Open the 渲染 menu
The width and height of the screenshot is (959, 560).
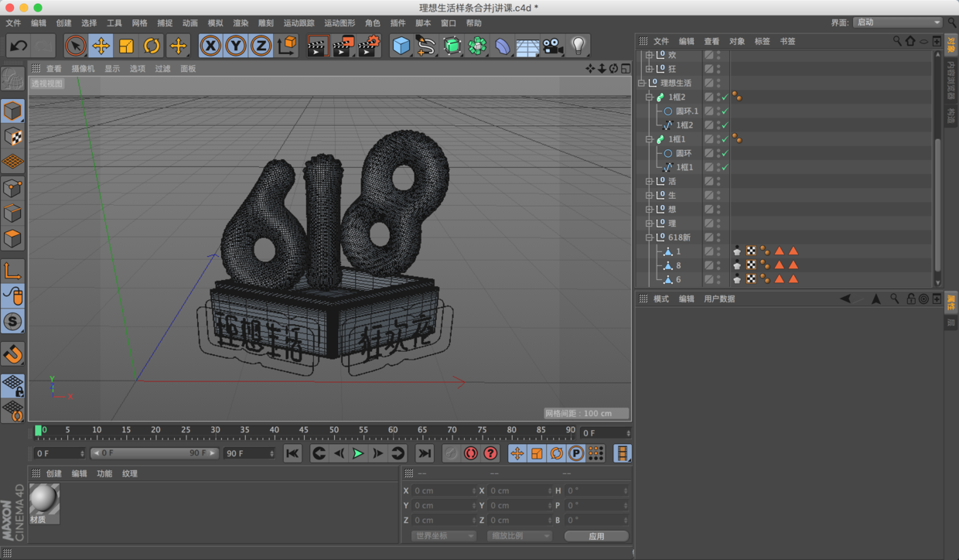[x=241, y=23]
